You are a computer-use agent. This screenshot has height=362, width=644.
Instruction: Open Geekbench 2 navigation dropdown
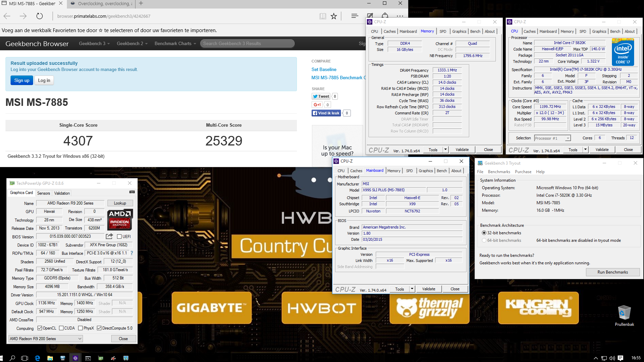coord(132,43)
